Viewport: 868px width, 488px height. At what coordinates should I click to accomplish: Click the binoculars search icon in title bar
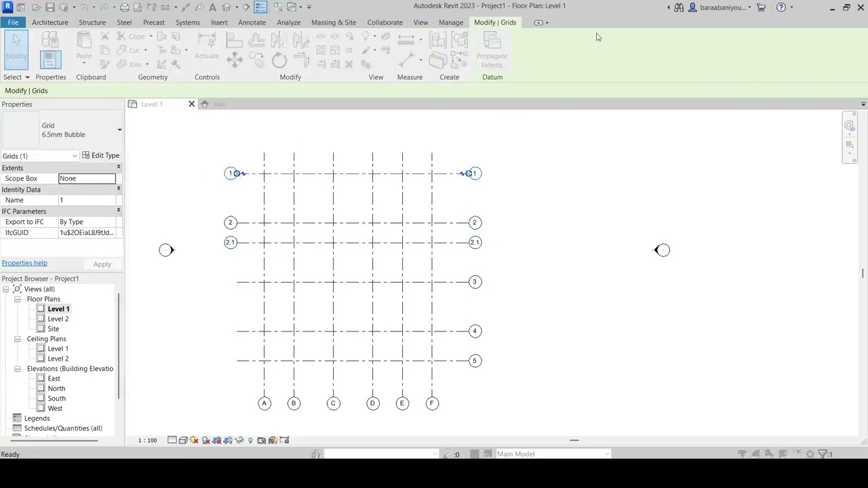point(679,7)
